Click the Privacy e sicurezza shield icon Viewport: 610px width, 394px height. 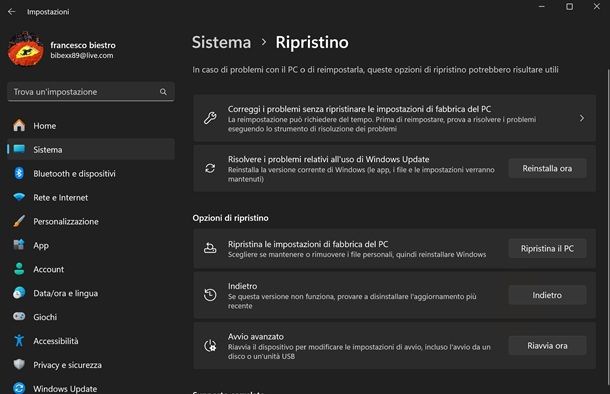click(x=19, y=364)
